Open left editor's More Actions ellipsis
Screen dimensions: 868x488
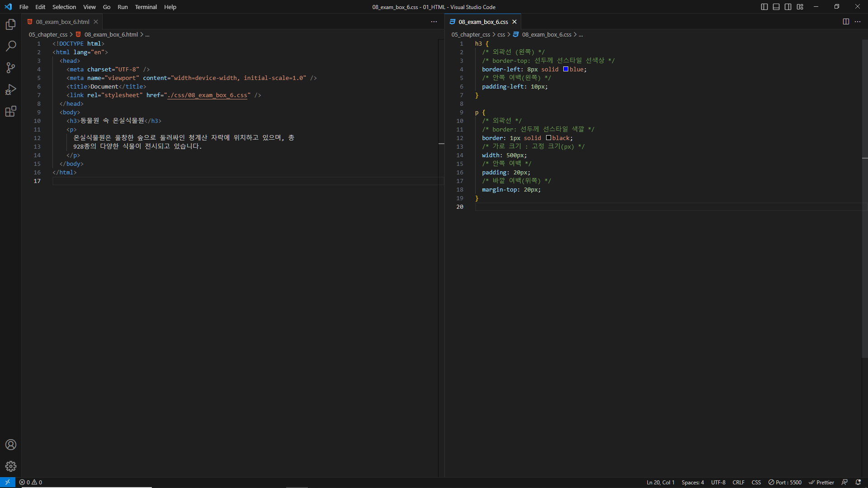[x=434, y=22]
